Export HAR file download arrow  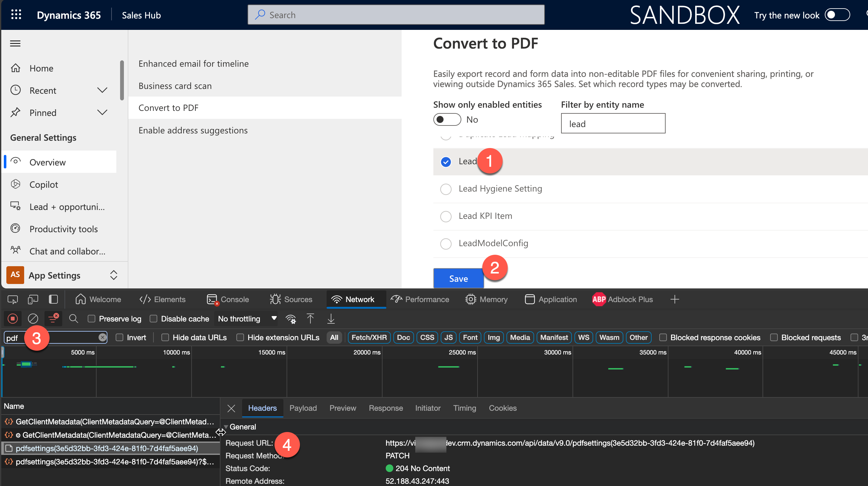click(331, 319)
